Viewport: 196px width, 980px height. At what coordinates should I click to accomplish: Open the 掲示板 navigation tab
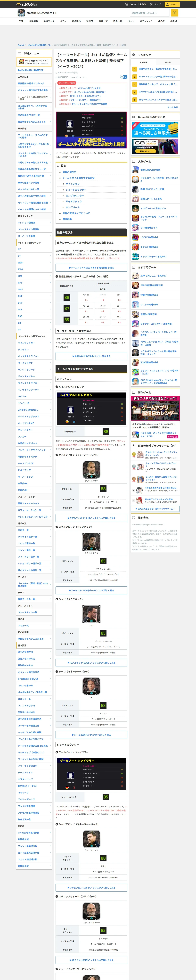pyautogui.click(x=174, y=21)
